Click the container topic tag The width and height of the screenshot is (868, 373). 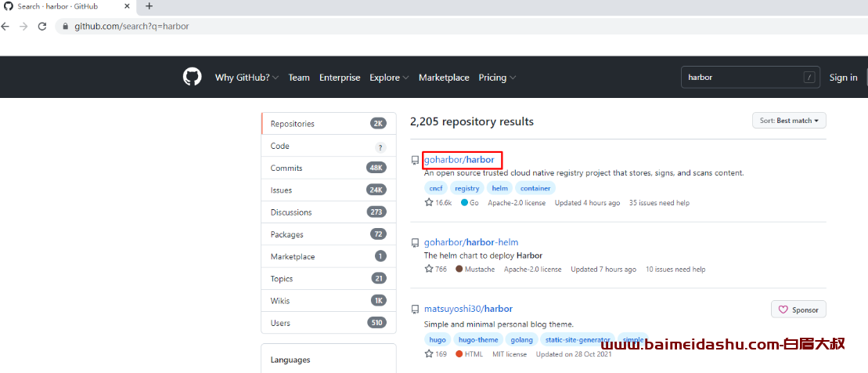click(x=535, y=188)
